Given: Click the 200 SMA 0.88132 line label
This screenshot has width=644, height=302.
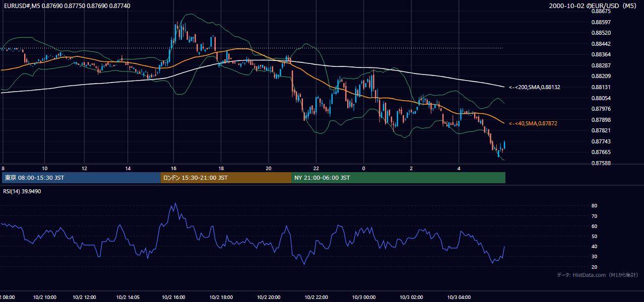Looking at the screenshot, I should coord(535,87).
